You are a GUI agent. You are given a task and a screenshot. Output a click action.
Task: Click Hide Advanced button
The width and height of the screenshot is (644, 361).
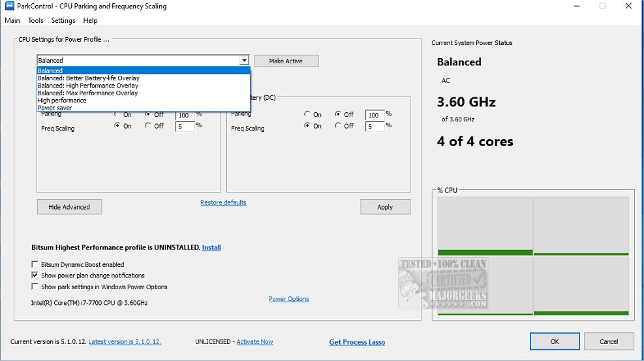pos(69,207)
